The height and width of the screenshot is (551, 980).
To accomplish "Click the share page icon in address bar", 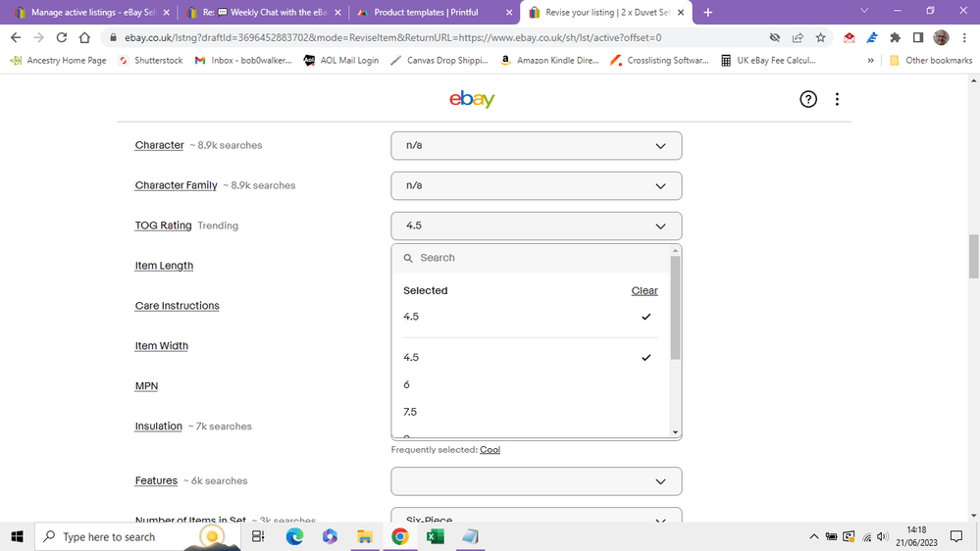I will coord(798,37).
